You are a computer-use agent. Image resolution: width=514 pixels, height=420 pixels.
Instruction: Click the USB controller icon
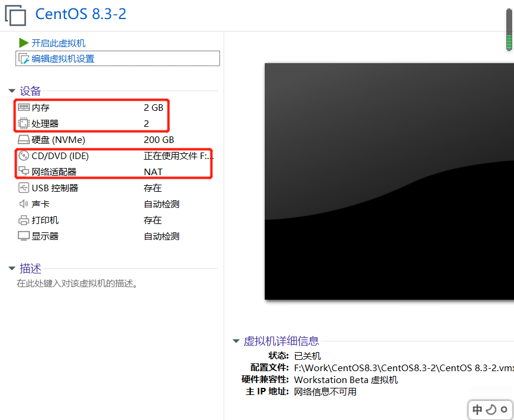[24, 188]
